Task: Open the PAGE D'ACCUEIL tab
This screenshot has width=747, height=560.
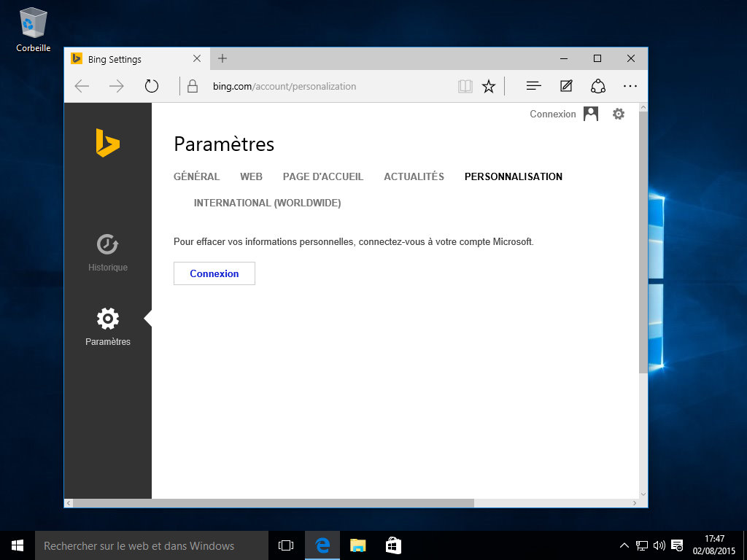Action: 322,176
